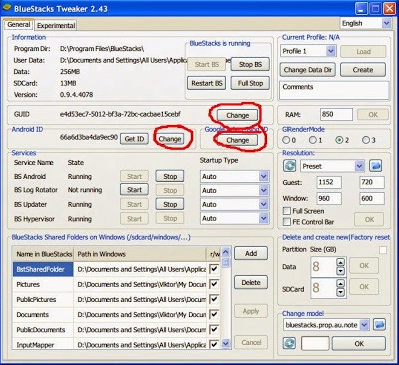The image size is (399, 365).
Task: Click Add shared folder button
Action: (x=251, y=253)
